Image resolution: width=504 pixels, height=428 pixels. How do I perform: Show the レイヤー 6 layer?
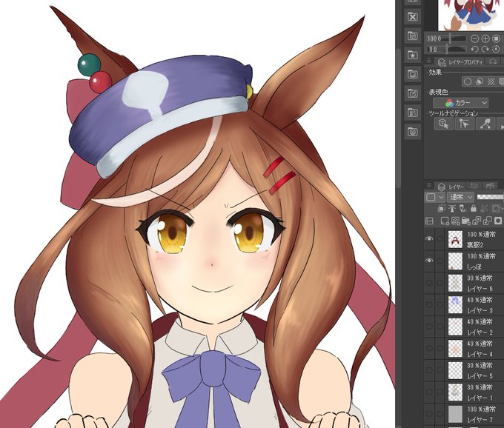coord(429,283)
